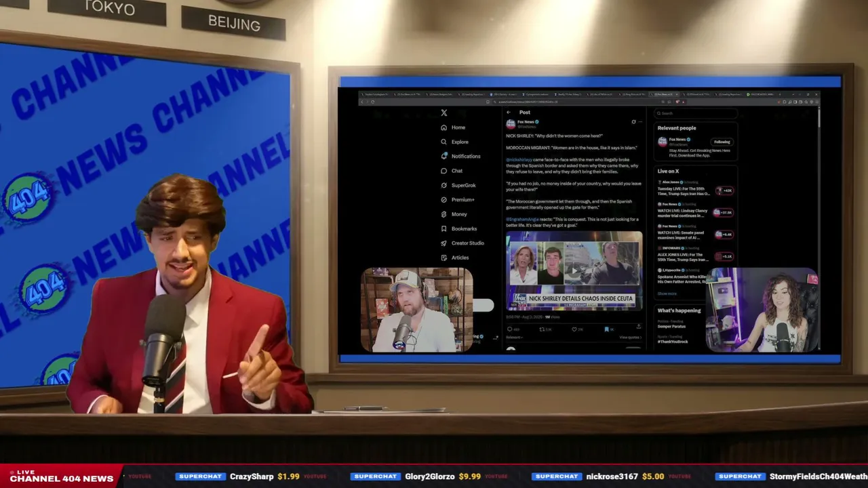Viewport: 868px width, 488px height.
Task: Open the SuperGrok icon
Action: [x=443, y=185]
